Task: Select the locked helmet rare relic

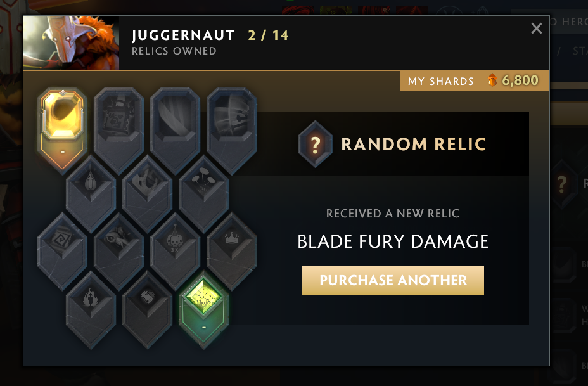Action: 232,130
